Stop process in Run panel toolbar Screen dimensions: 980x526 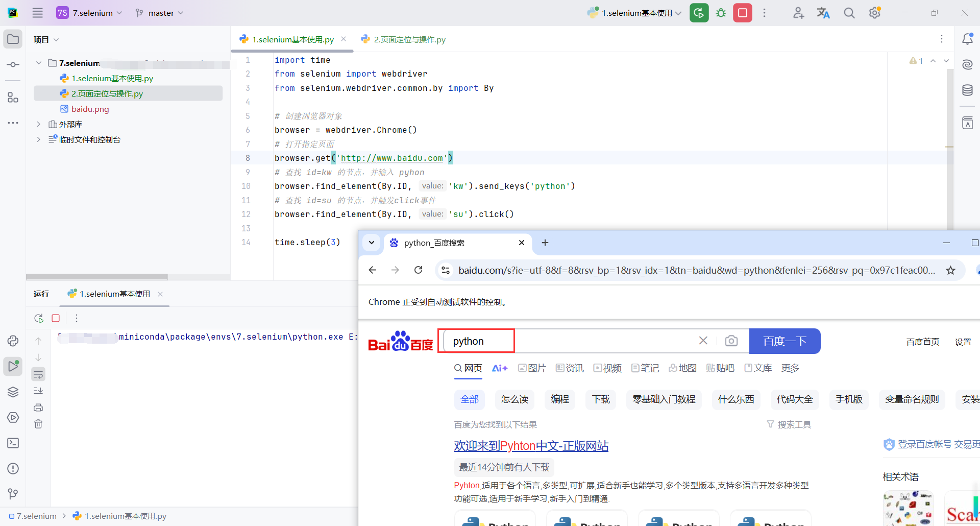coord(56,318)
